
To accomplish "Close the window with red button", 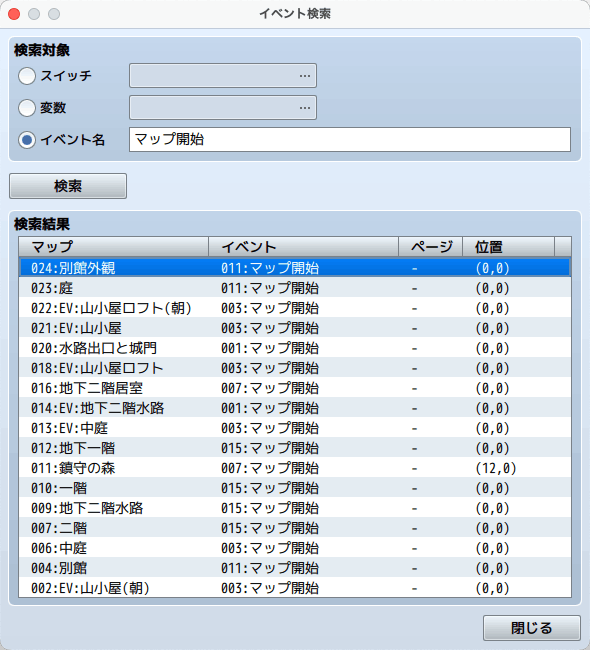I will [14, 14].
